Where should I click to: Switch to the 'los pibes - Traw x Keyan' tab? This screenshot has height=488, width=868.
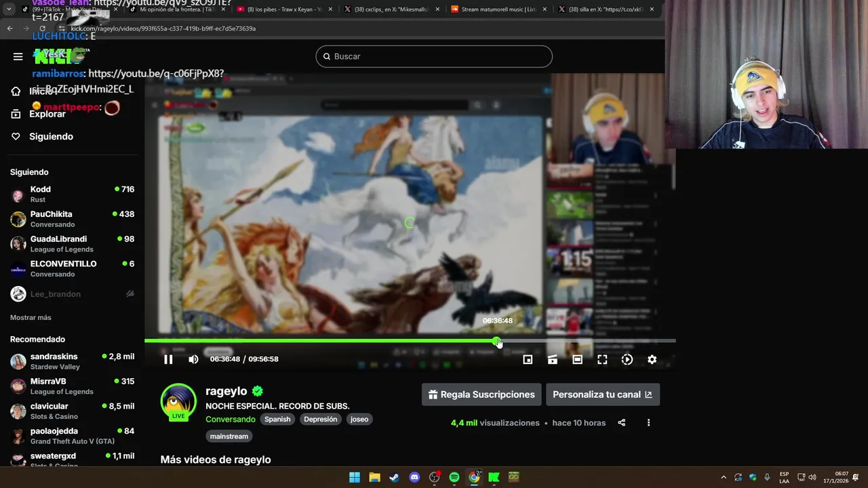285,9
